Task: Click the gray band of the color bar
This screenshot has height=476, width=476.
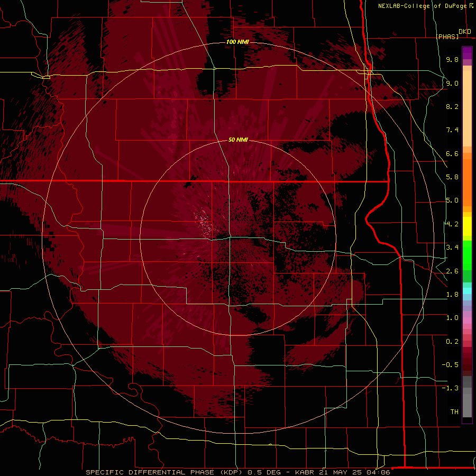Action: 467,398
